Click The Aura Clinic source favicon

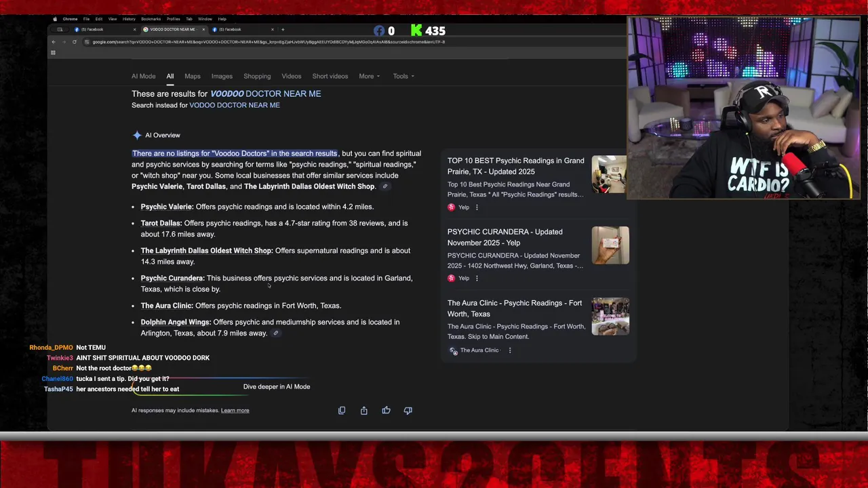[x=453, y=350]
